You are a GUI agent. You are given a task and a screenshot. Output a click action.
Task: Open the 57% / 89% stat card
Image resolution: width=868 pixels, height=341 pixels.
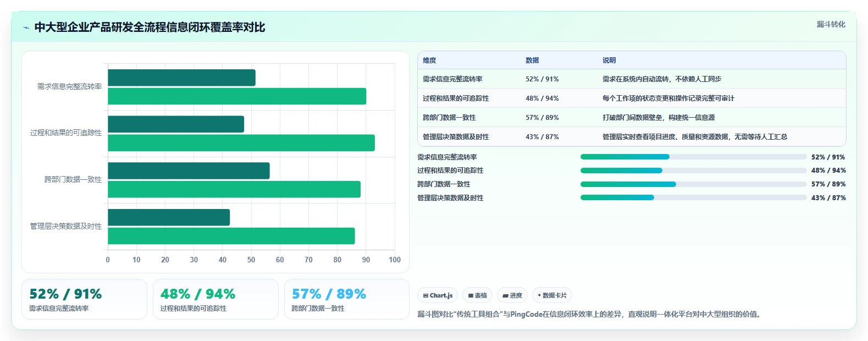347,299
